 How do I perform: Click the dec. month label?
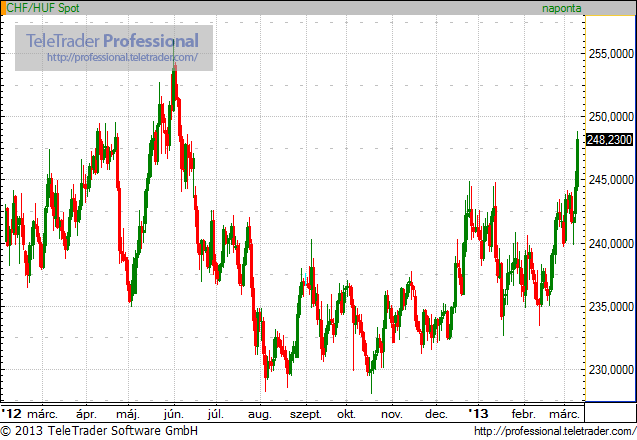436,414
